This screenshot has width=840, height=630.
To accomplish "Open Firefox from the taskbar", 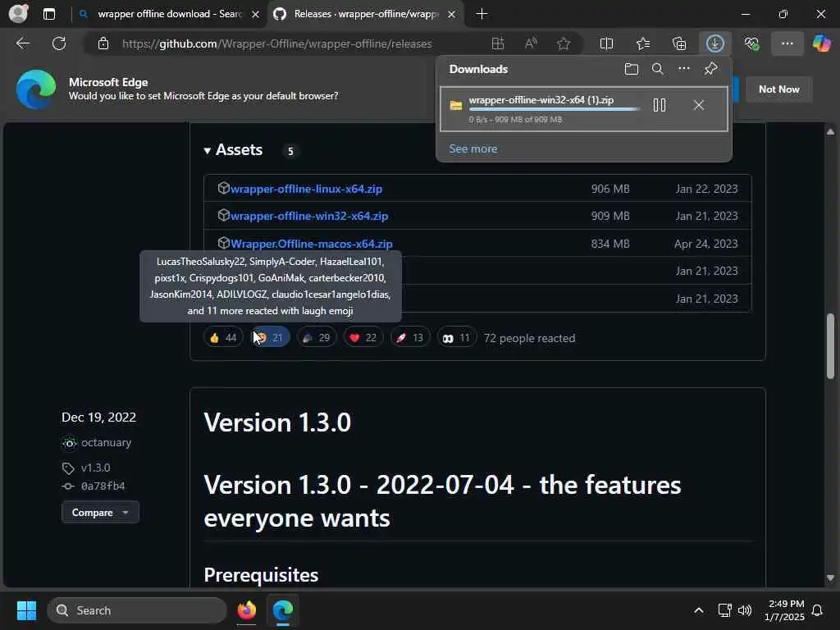I will point(246,610).
